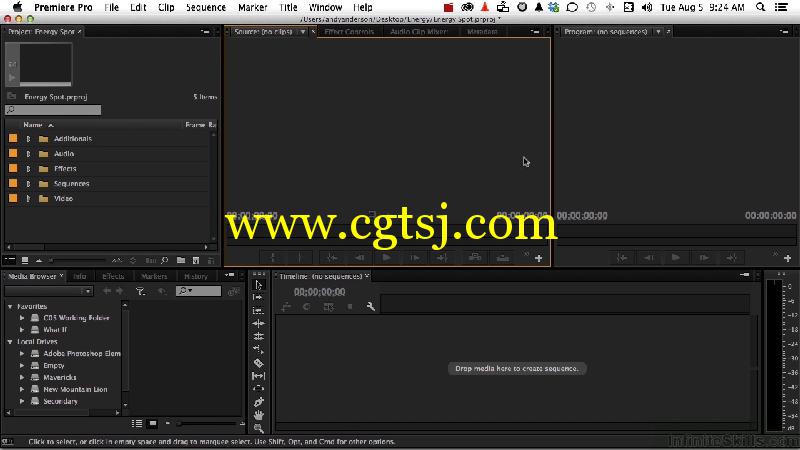Select the Zoom magnifier tool

[259, 428]
